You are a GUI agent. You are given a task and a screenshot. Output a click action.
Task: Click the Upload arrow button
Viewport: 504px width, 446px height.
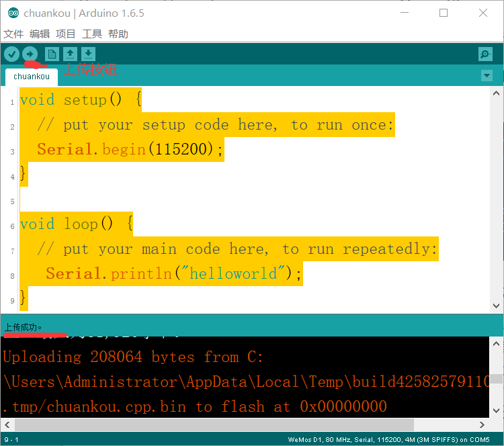tap(30, 54)
